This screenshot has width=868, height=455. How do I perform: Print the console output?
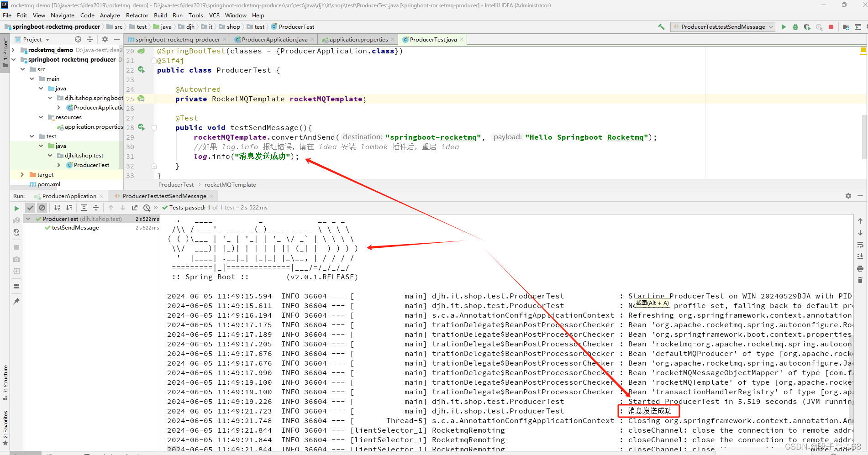tap(860, 268)
